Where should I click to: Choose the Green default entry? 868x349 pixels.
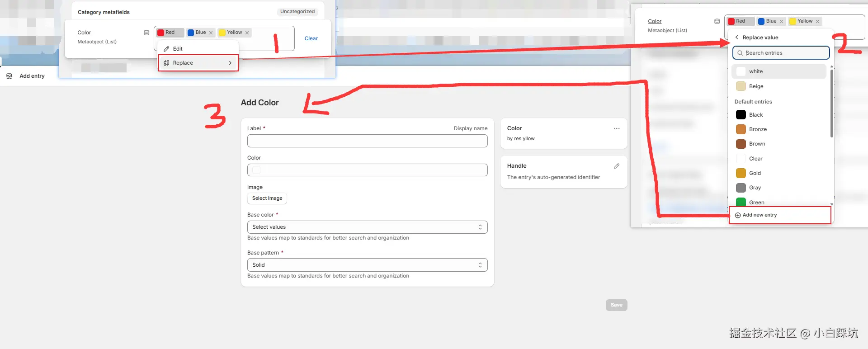tap(779, 202)
